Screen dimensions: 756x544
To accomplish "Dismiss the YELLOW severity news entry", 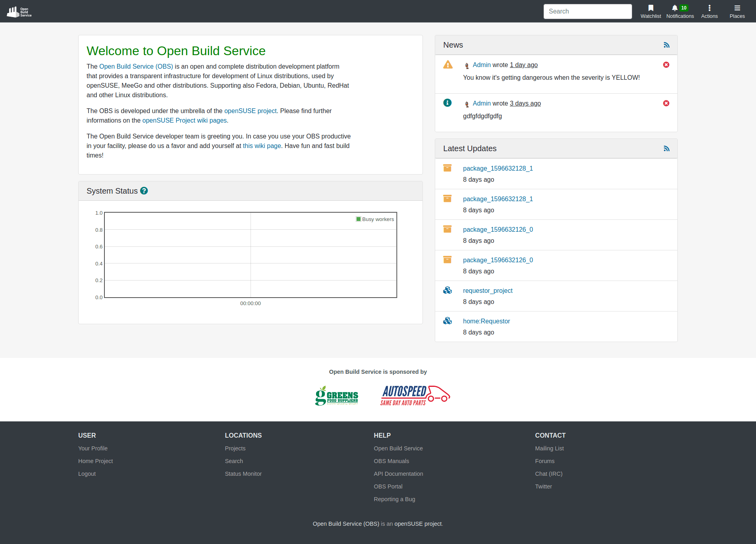I will click(666, 65).
